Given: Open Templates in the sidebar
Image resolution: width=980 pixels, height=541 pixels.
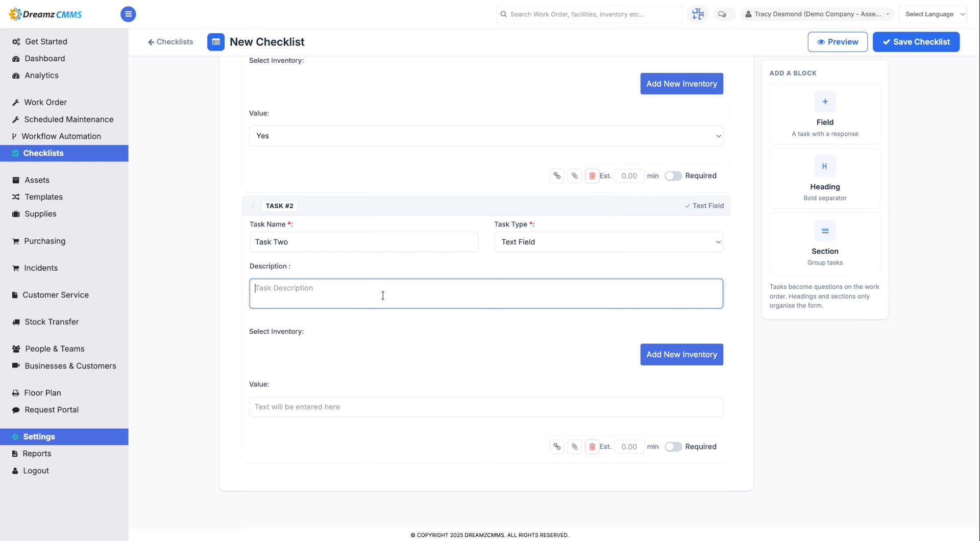Looking at the screenshot, I should pos(44,197).
